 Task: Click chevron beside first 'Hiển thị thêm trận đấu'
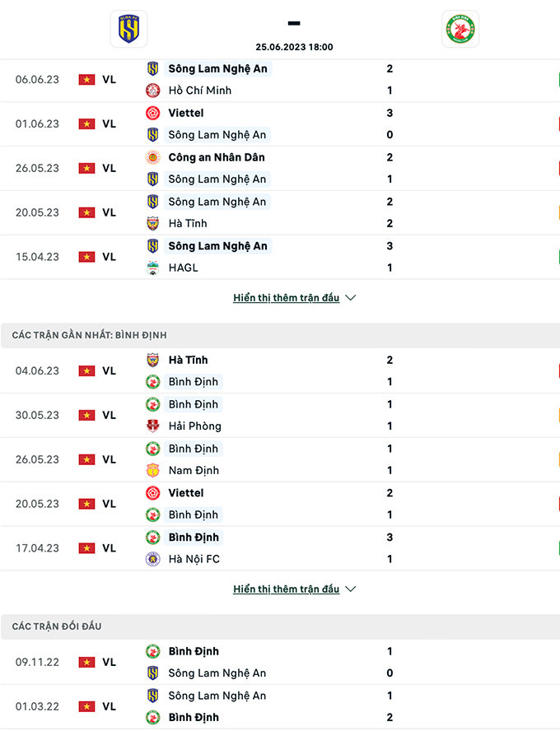(x=351, y=298)
